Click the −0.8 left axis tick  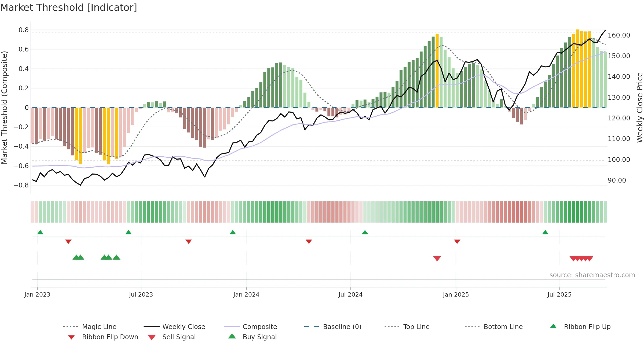pos(21,185)
